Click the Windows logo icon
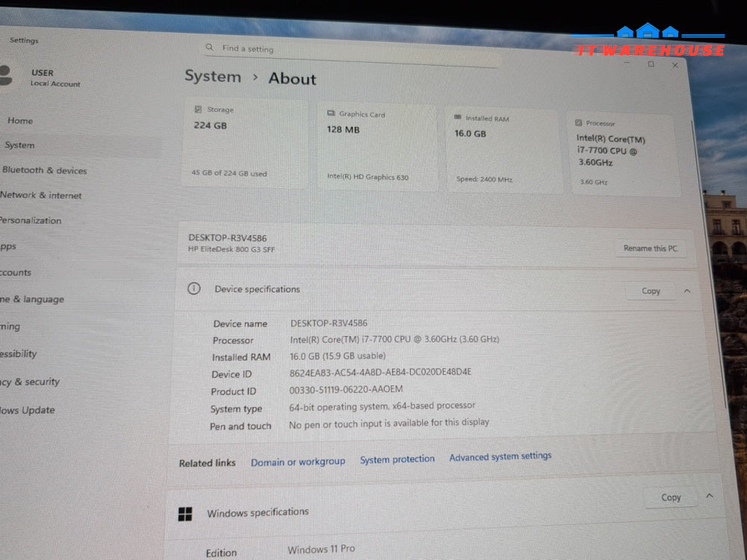Viewport: 747px width, 560px height. (x=185, y=514)
